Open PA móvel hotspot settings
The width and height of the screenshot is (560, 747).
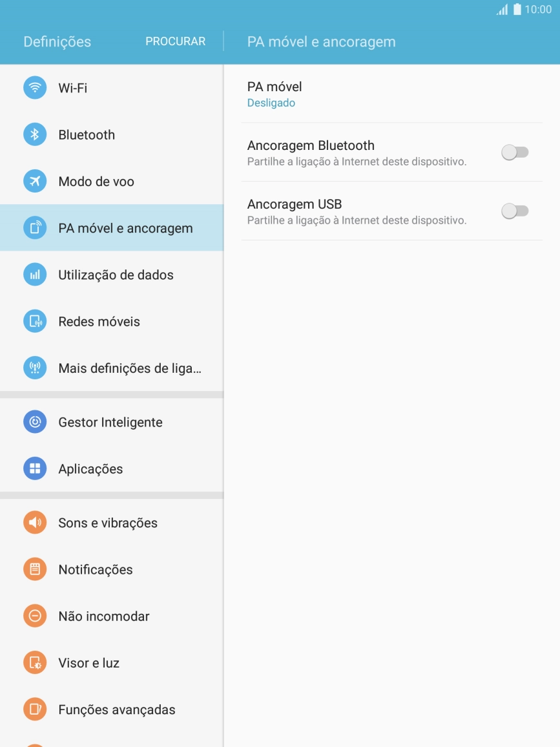coord(391,94)
